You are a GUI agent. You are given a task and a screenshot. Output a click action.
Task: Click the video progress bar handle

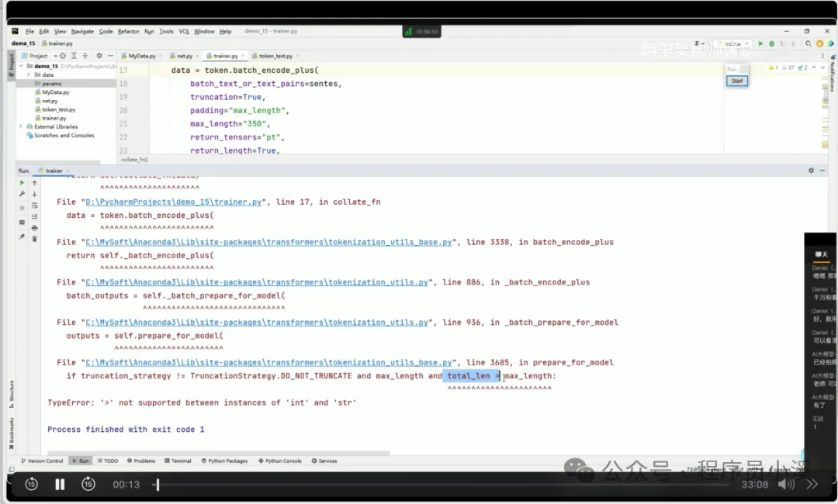[x=158, y=485]
